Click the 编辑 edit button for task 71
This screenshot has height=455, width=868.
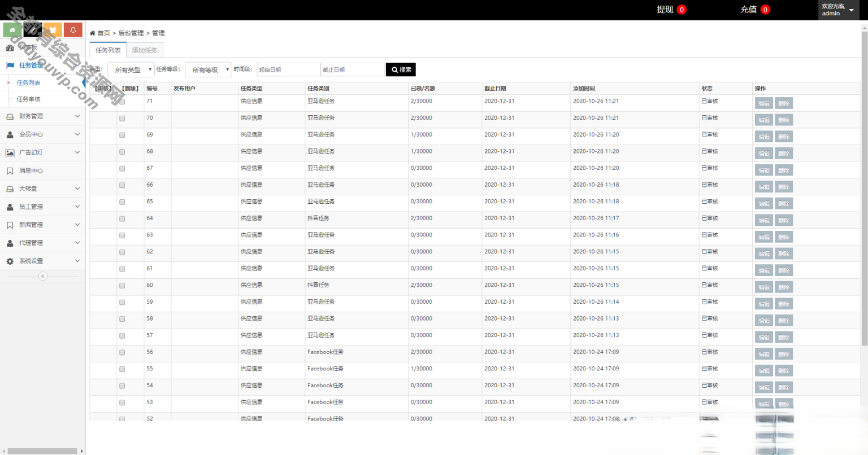click(764, 103)
